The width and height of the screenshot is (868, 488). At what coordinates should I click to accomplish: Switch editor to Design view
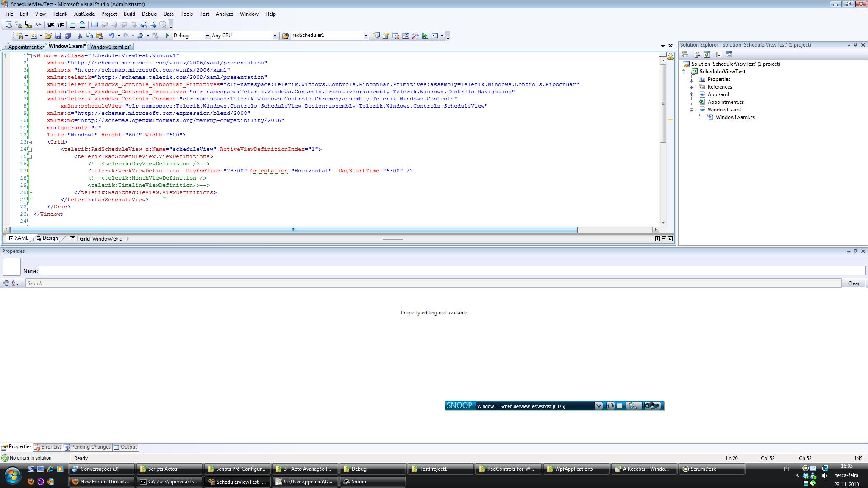[x=47, y=238]
